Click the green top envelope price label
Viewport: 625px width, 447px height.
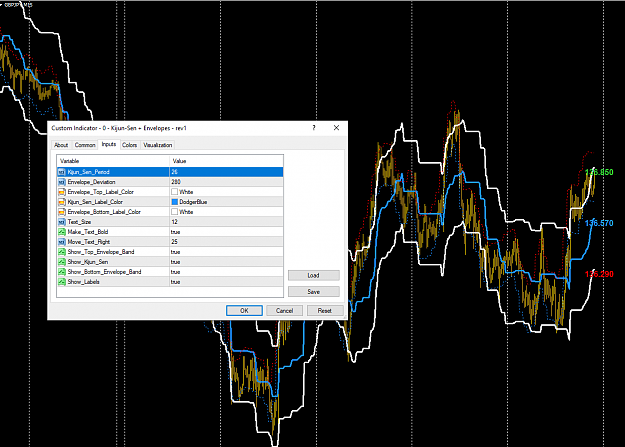599,172
